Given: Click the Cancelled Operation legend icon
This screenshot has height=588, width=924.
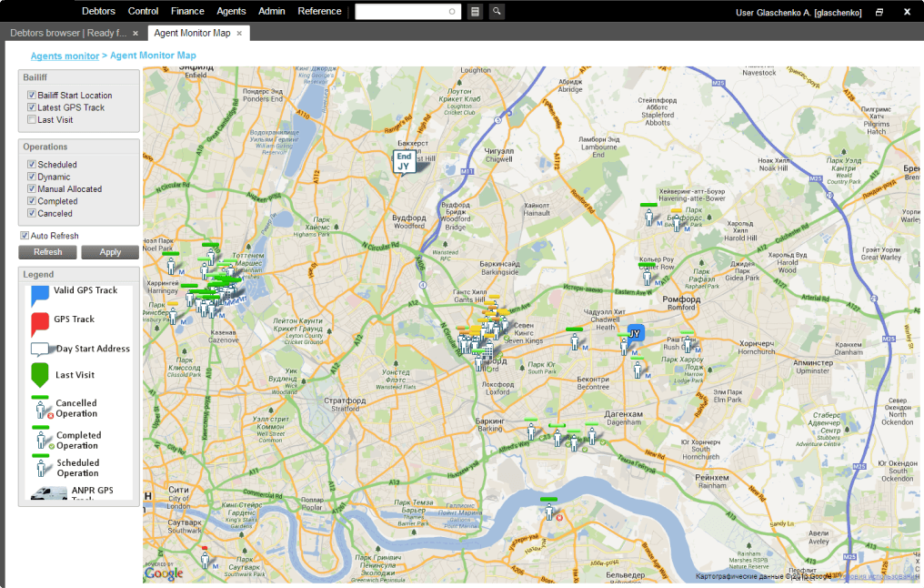Looking at the screenshot, I should coord(42,408).
